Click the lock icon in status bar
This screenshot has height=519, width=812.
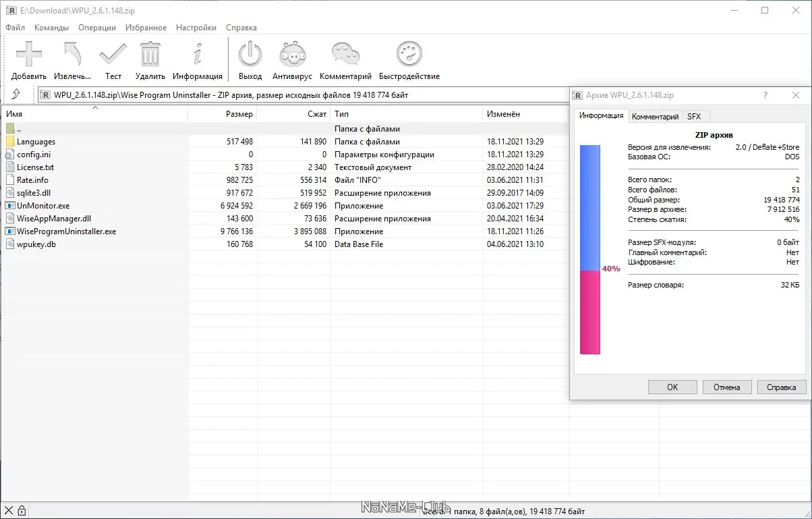(x=22, y=511)
